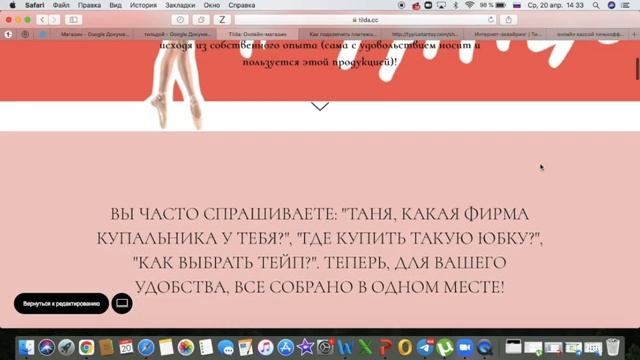The height and width of the screenshot is (360, 640).
Task: Open the Safari compass Dock icon
Action: tap(146, 348)
